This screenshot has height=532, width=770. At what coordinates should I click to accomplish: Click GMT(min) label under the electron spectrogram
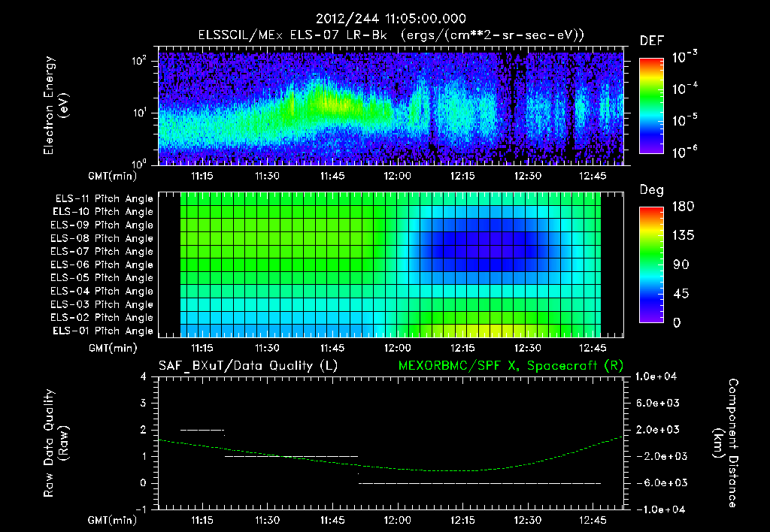[112, 176]
